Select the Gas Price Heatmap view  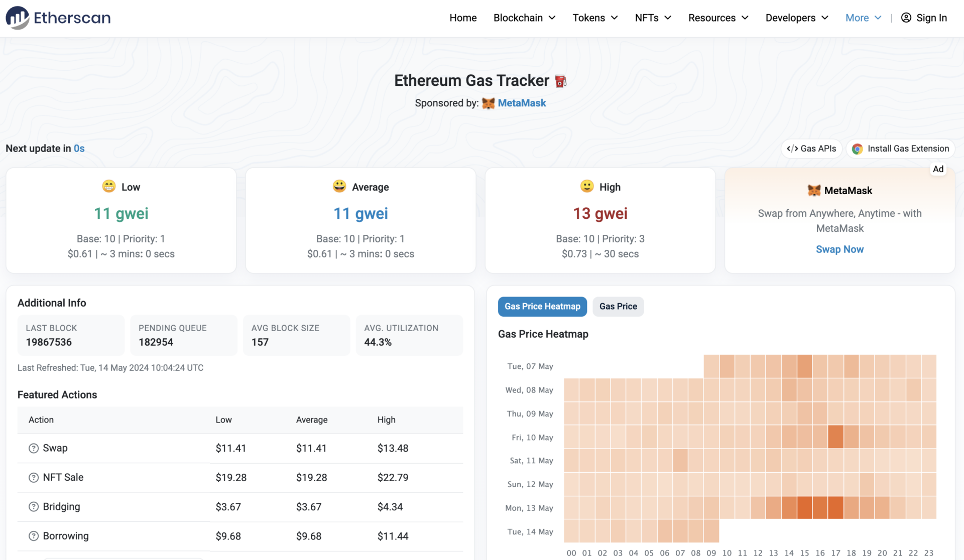tap(542, 306)
